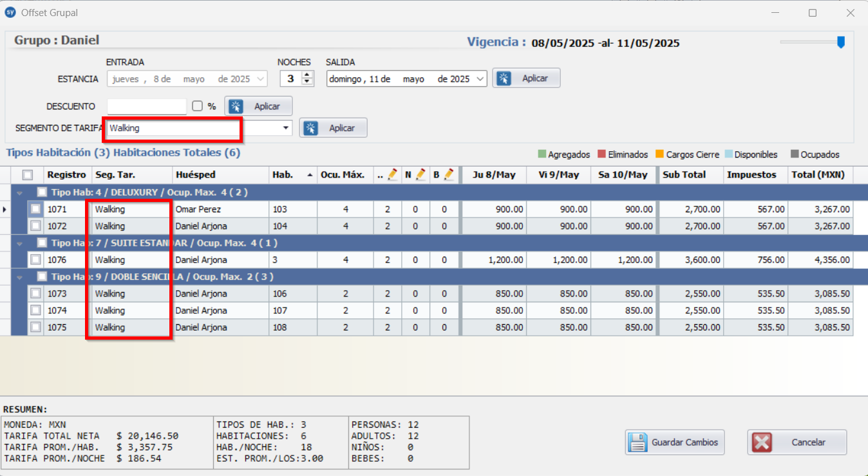Click the Hab. column sort arrow
Image resolution: width=868 pixels, height=476 pixels.
pos(311,175)
